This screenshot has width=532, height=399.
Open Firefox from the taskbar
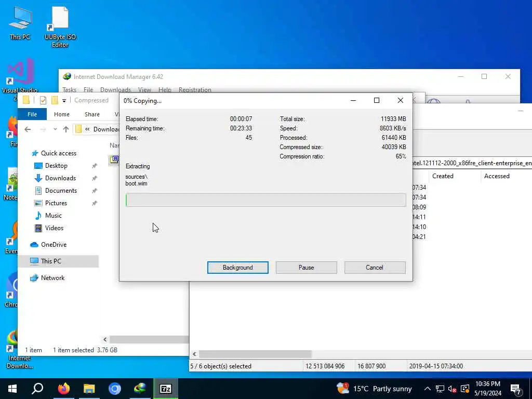63,389
